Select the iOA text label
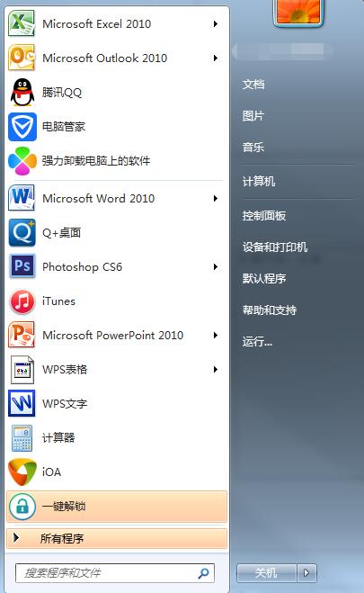Viewport: 364px width, 593px height. point(51,472)
